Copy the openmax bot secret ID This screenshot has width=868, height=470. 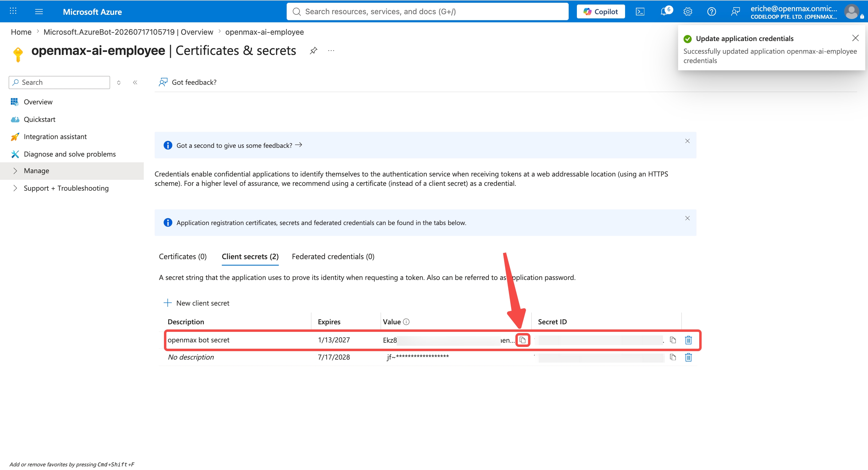tap(673, 340)
